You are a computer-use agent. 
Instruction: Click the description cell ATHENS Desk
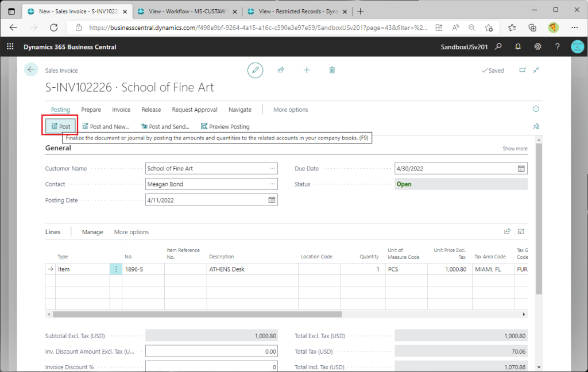point(253,269)
